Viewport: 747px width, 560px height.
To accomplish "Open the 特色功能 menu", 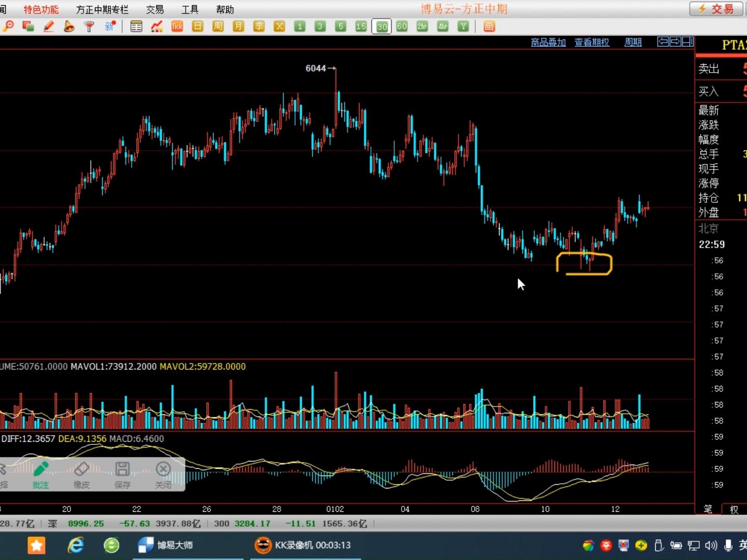I will point(41,9).
